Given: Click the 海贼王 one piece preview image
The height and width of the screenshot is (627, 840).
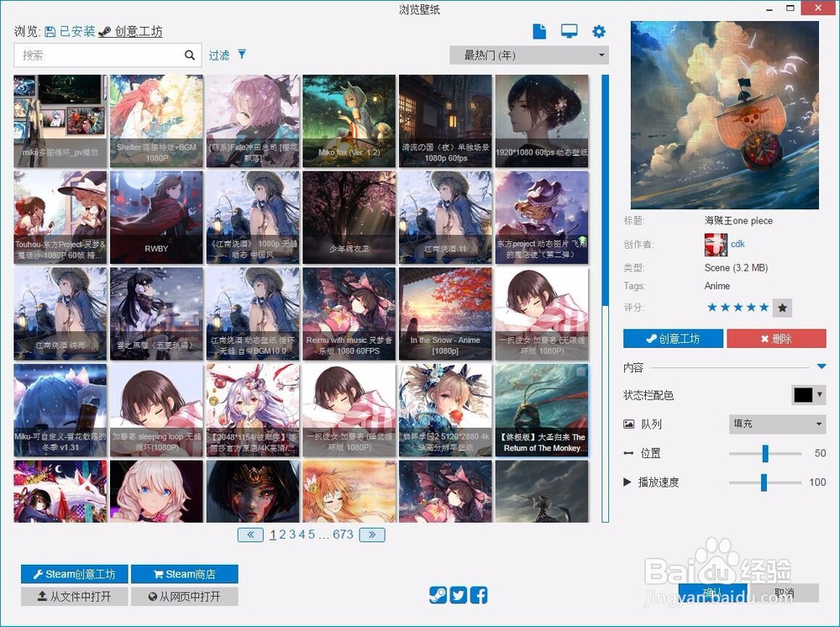Looking at the screenshot, I should (x=725, y=115).
